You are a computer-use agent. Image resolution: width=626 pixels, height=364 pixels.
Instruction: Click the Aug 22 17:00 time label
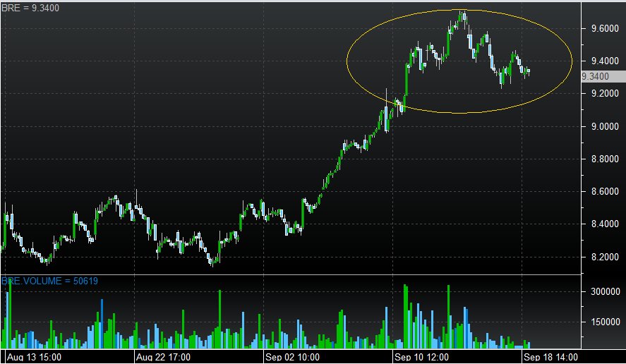coord(163,357)
